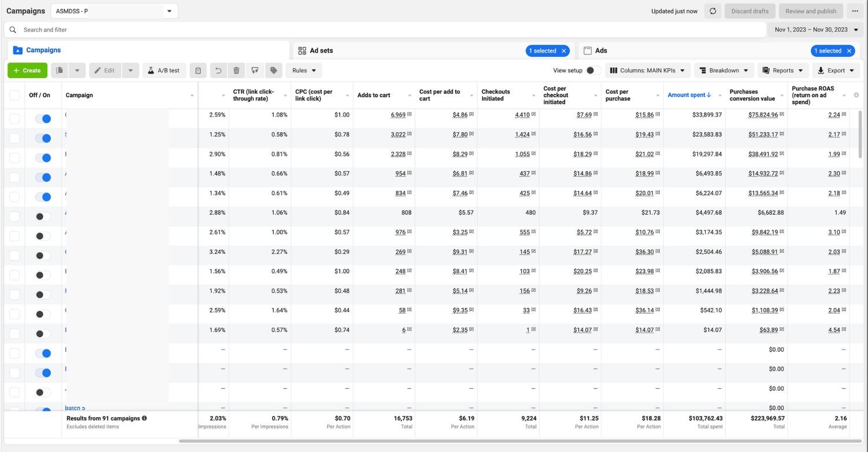Click the Review and publish button
868x452 pixels.
pos(811,11)
